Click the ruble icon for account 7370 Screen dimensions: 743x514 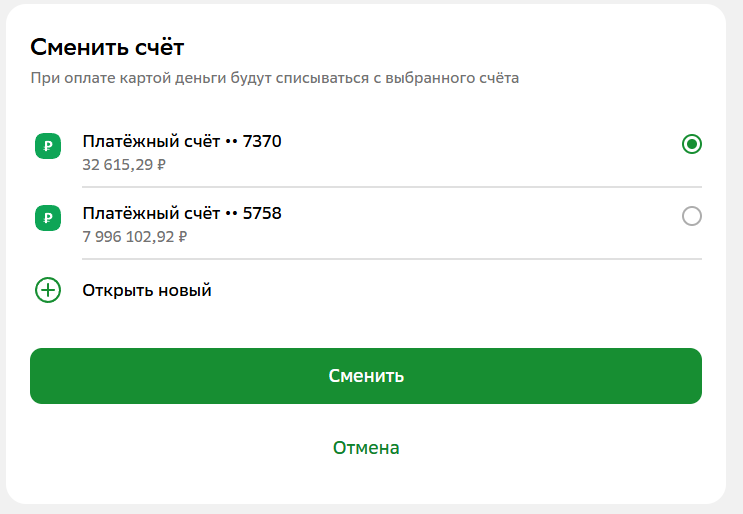48,146
